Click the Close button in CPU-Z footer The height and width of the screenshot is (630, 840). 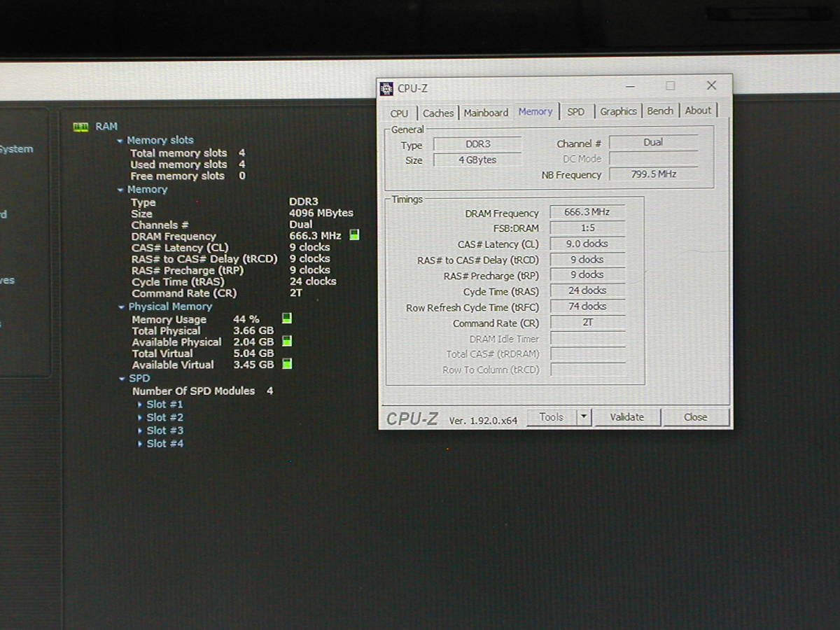(696, 417)
